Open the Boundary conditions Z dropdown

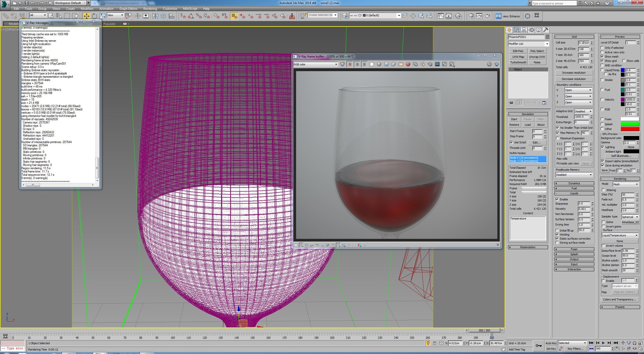578,102
